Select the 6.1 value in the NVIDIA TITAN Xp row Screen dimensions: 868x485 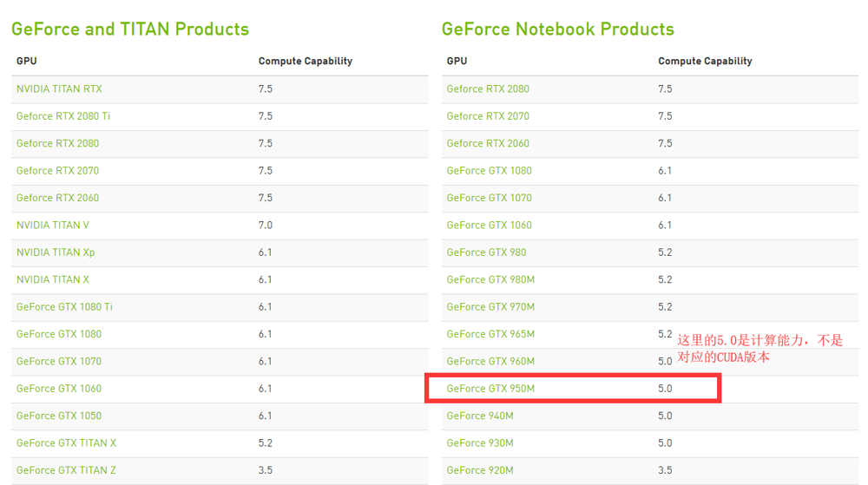265,252
